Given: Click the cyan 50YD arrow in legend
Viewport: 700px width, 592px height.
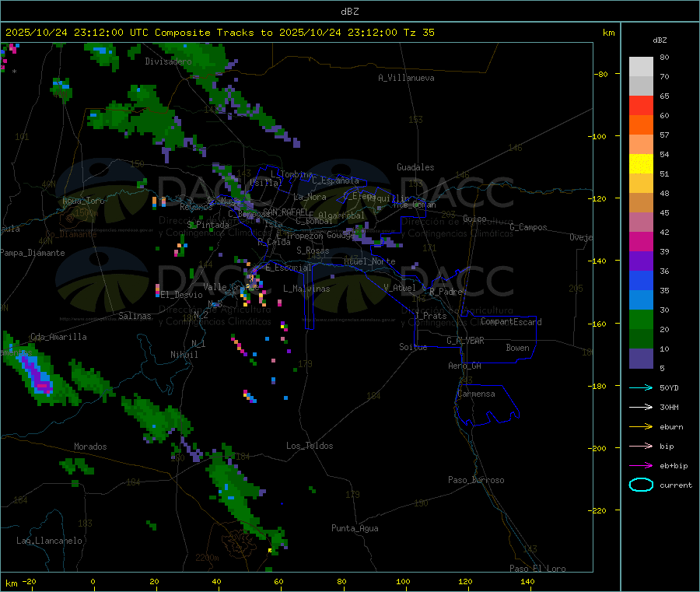Looking at the screenshot, I should pyautogui.click(x=641, y=387).
